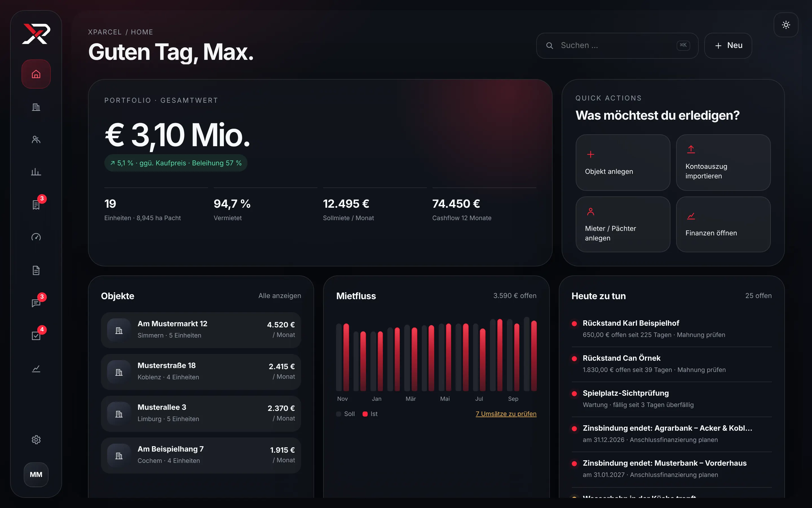Viewport: 812px width, 508px height.
Task: Open the Rückstand Can Örnek task
Action: point(671,364)
